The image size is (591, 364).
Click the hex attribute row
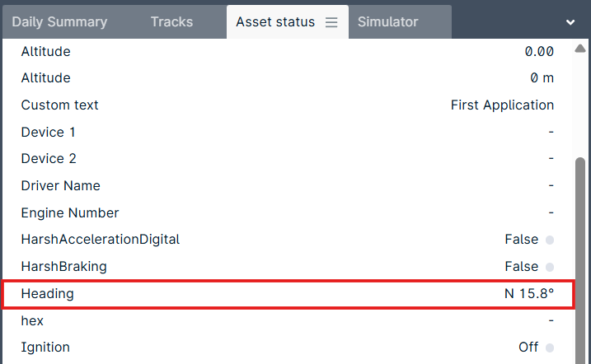[287, 320]
